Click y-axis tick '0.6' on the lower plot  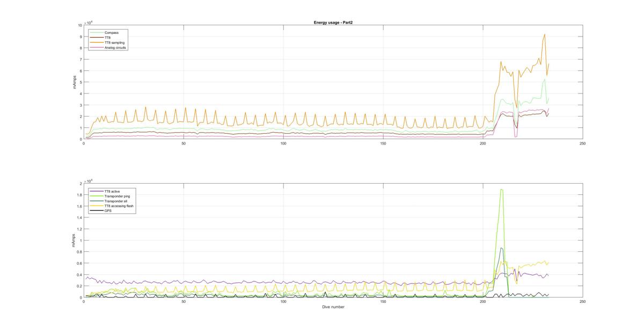pyautogui.click(x=79, y=263)
